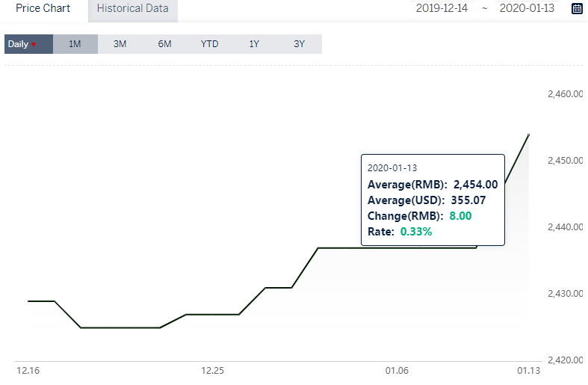Image resolution: width=588 pixels, height=385 pixels.
Task: Select the 1M time range
Action: tap(75, 44)
